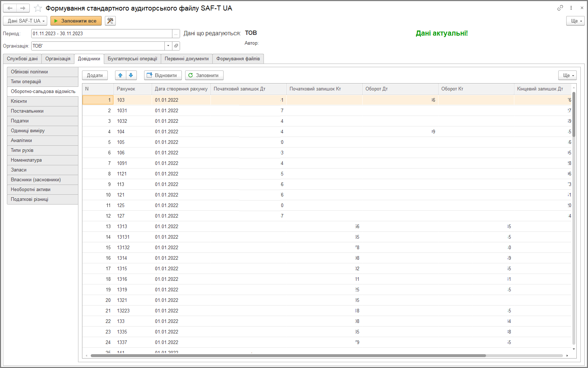Select account cell 13131
The height and width of the screenshot is (368, 588).
(133, 237)
